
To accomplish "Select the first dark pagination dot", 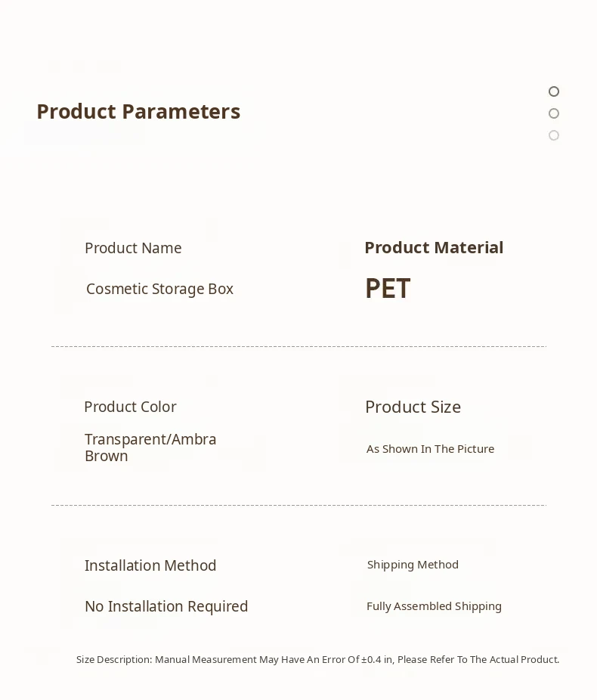I will pyautogui.click(x=554, y=91).
